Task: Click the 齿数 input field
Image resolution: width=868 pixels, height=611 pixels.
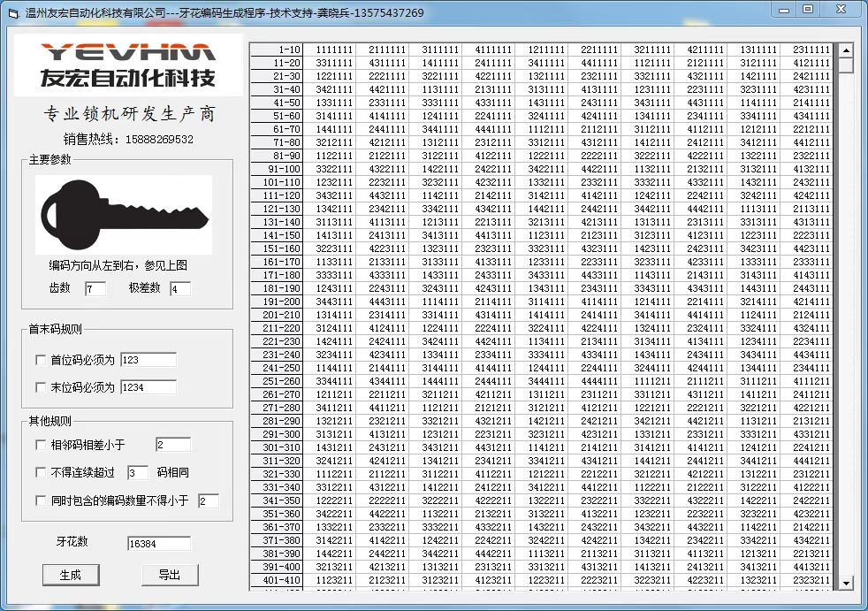Action: point(95,289)
